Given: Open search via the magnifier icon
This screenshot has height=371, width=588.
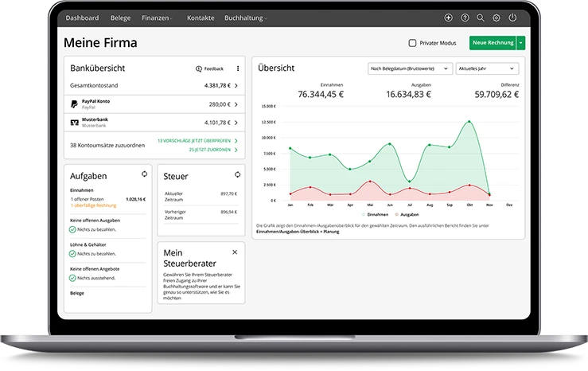Looking at the screenshot, I should (x=480, y=18).
